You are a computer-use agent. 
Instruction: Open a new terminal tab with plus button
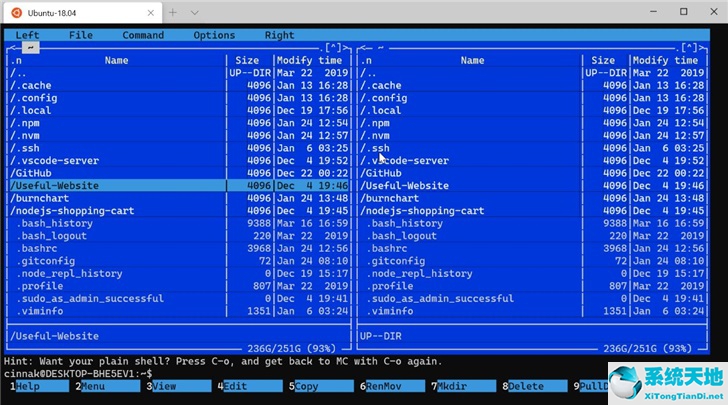173,13
